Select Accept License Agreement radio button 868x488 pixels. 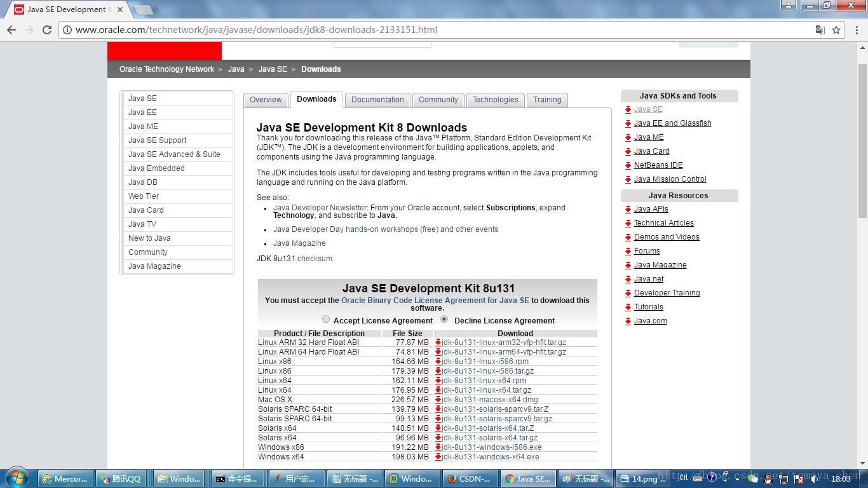(326, 320)
